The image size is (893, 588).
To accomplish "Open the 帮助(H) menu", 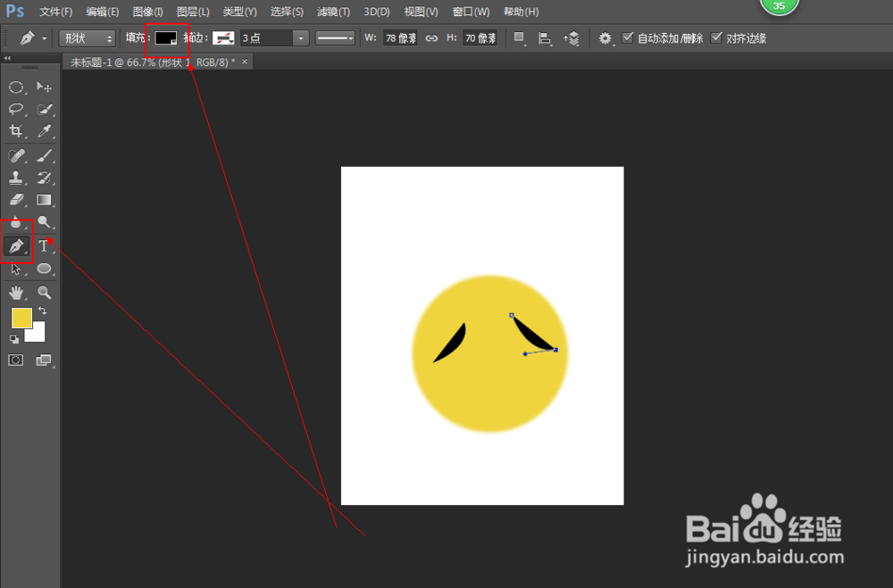I will tap(522, 12).
